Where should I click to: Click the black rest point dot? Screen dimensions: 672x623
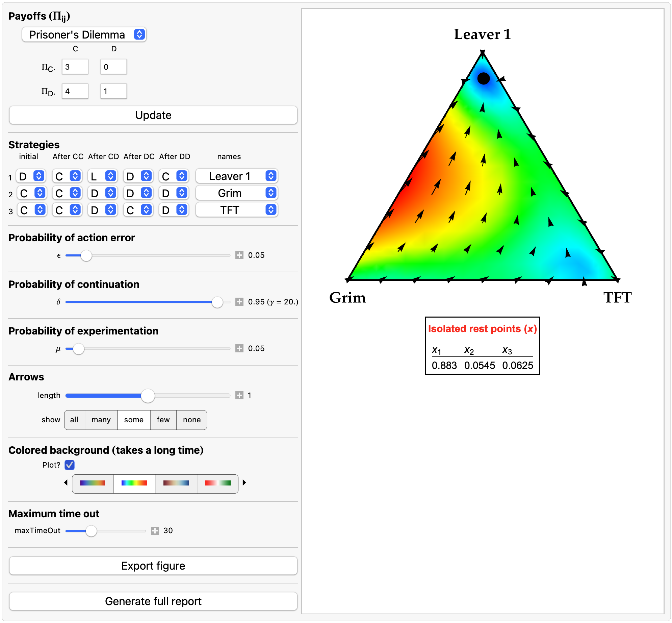(483, 78)
